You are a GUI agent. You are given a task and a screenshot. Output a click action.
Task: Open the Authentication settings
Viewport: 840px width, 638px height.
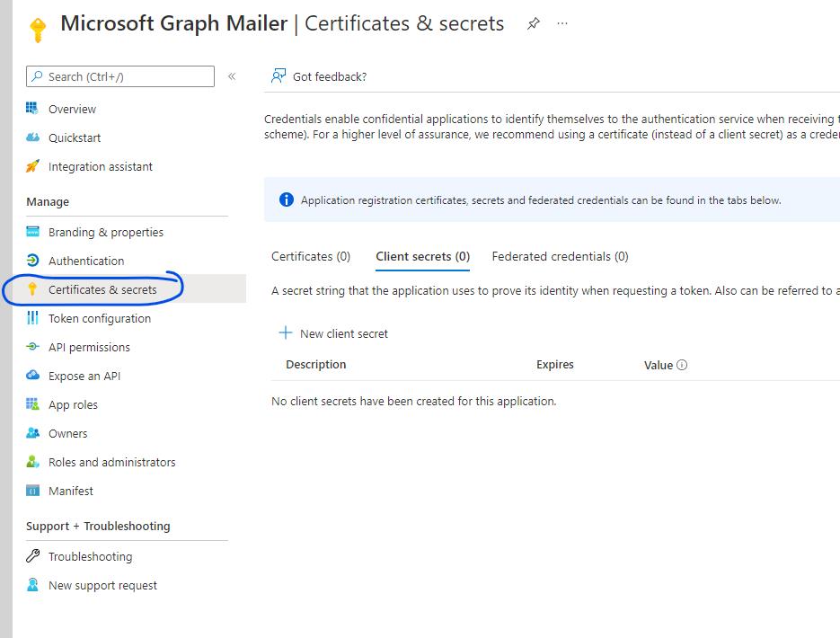(85, 261)
